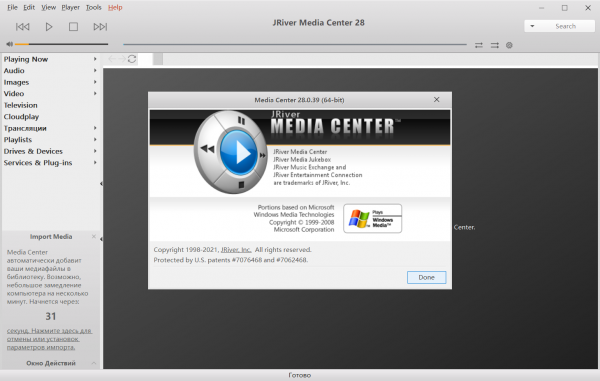
Task: Open the File menu
Action: [12, 7]
